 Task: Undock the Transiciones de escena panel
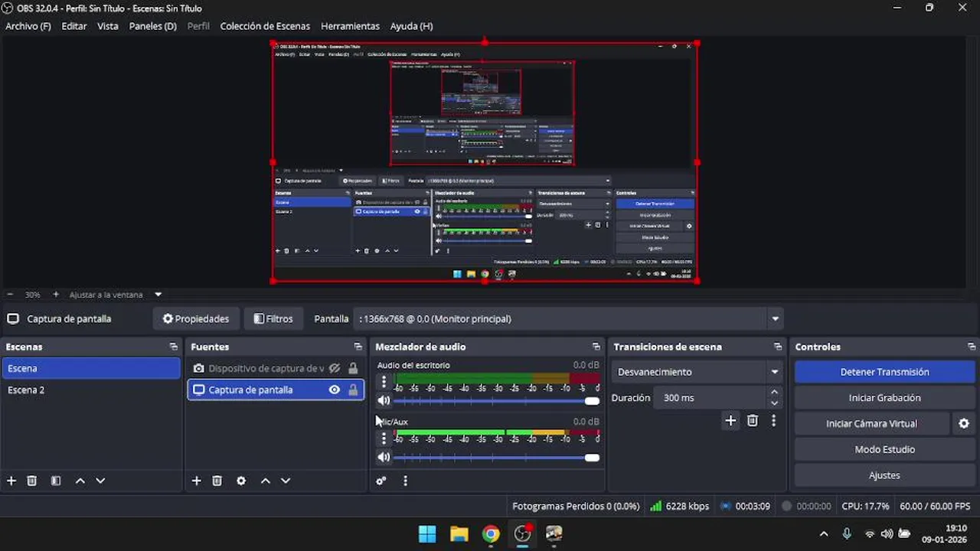click(778, 347)
